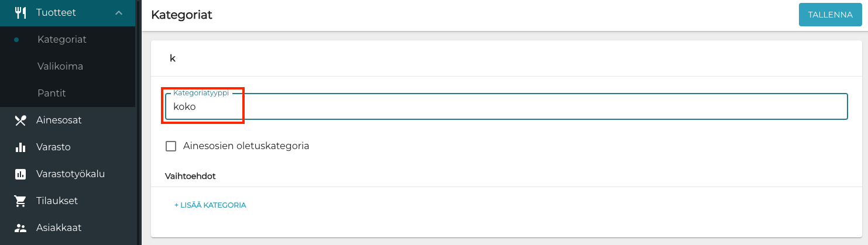Click + Lisää kategoria link
Screen dimensions: 868x245
pyautogui.click(x=210, y=205)
